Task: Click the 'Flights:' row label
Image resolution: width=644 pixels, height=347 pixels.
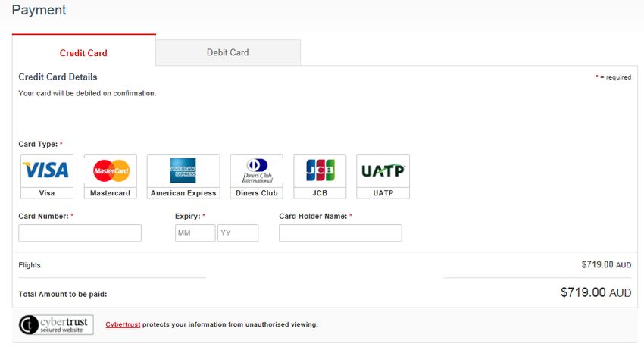Action: 30,265
